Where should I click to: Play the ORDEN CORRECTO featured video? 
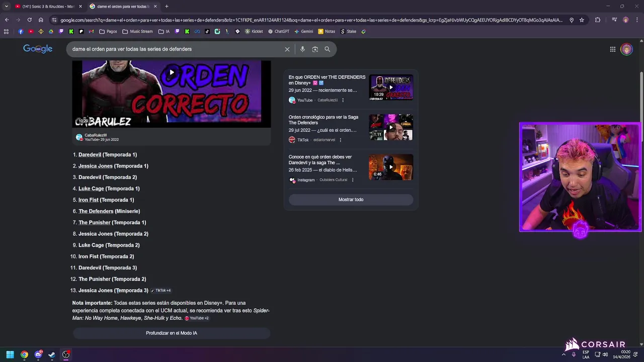[x=172, y=72]
